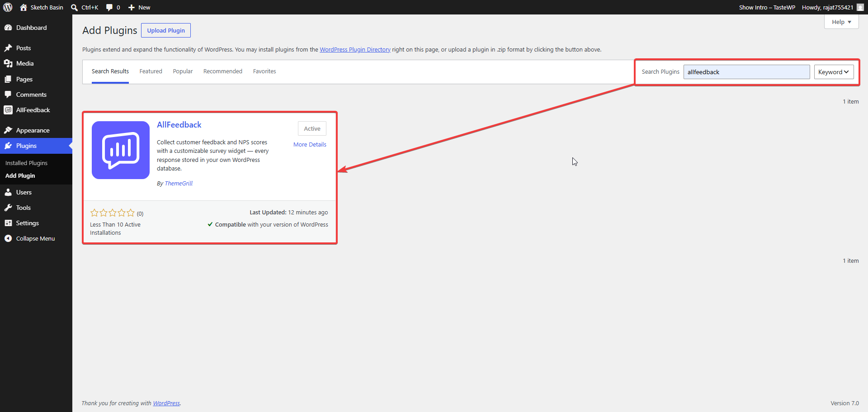Image resolution: width=868 pixels, height=412 pixels.
Task: Click the Collapse Menu arrow icon
Action: (8, 238)
